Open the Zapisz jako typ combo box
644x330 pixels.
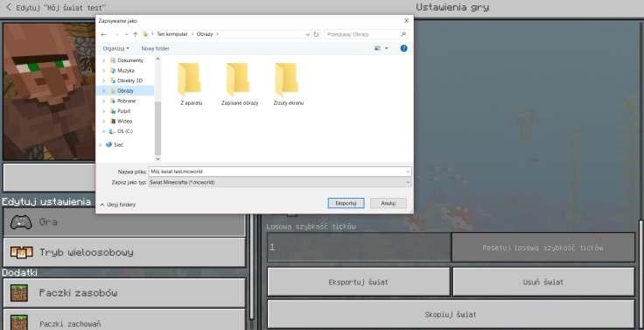pos(280,182)
